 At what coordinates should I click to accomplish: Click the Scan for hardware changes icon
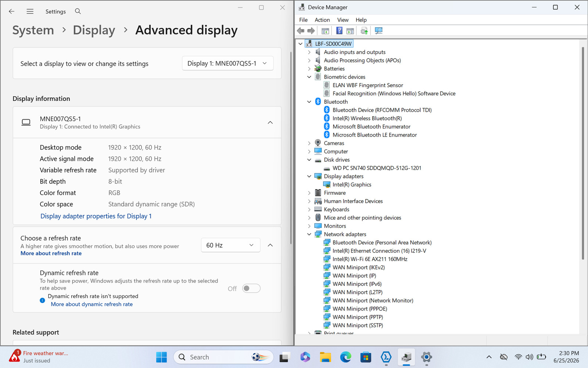pyautogui.click(x=379, y=31)
